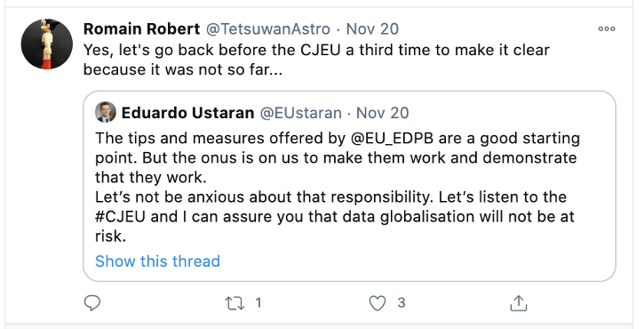
Task: Click the like count number 3
Action: click(x=402, y=303)
